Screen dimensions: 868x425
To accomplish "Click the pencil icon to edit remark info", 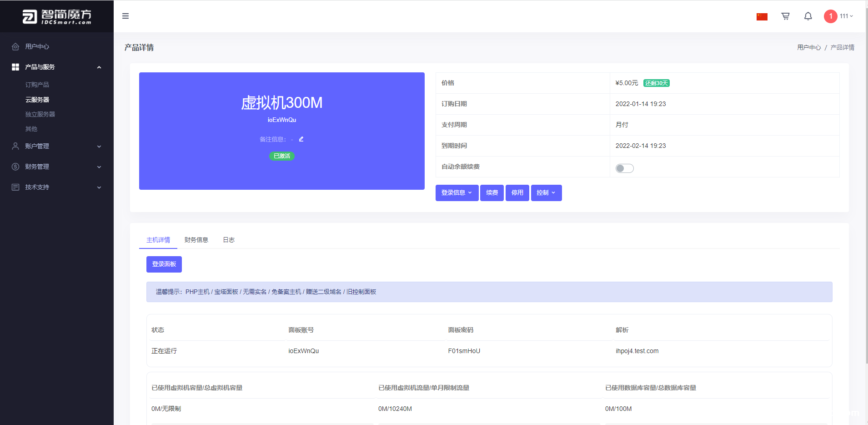I will coord(301,139).
